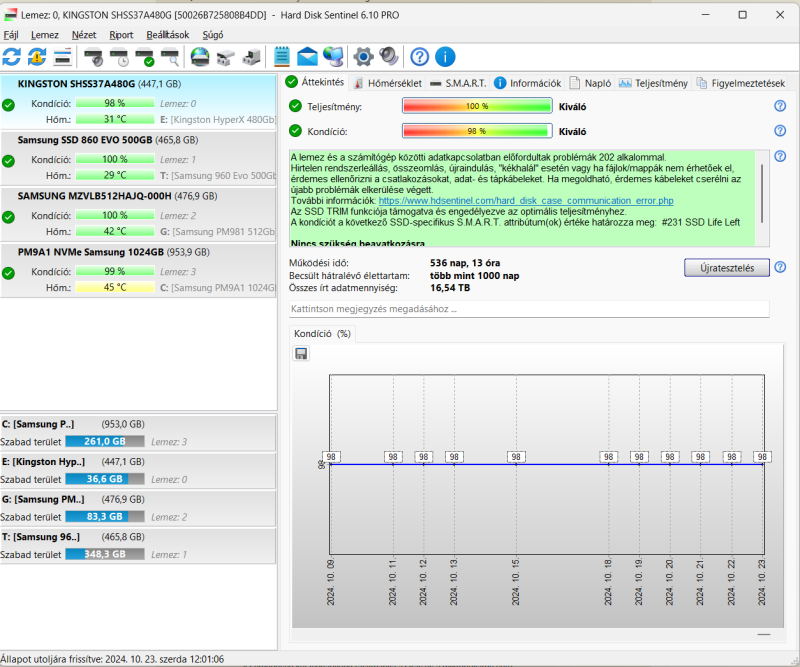800x667 pixels.
Task: Click the disk with magnifier surface test icon
Action: (x=170, y=57)
